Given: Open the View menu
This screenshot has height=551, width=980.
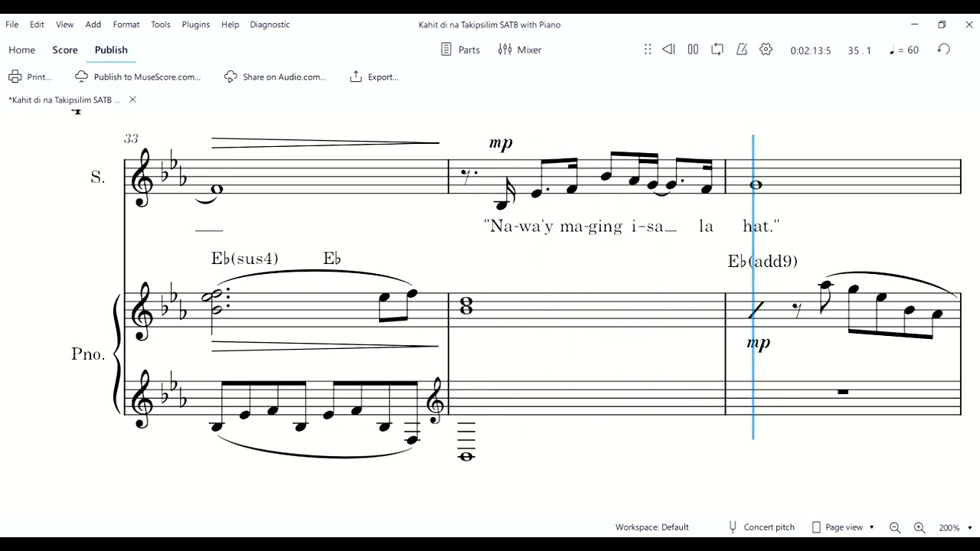Looking at the screenshot, I should pos(64,24).
